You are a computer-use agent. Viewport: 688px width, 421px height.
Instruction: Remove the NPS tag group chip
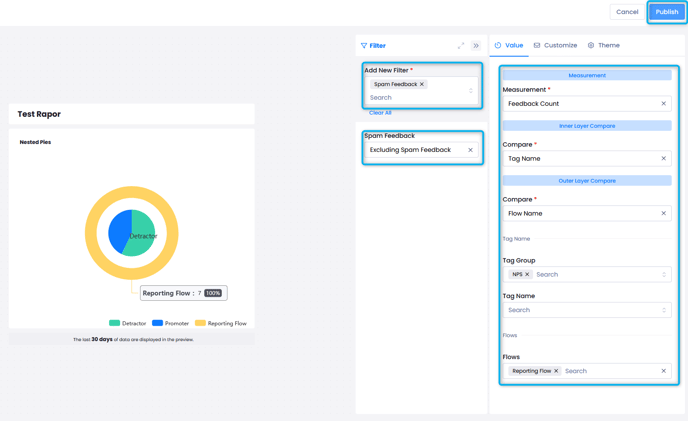528,274
